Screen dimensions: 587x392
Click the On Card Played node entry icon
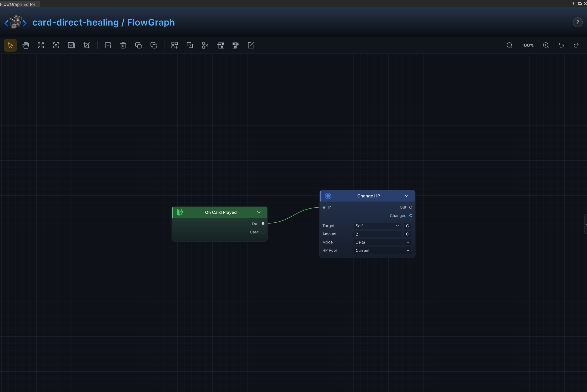180,212
